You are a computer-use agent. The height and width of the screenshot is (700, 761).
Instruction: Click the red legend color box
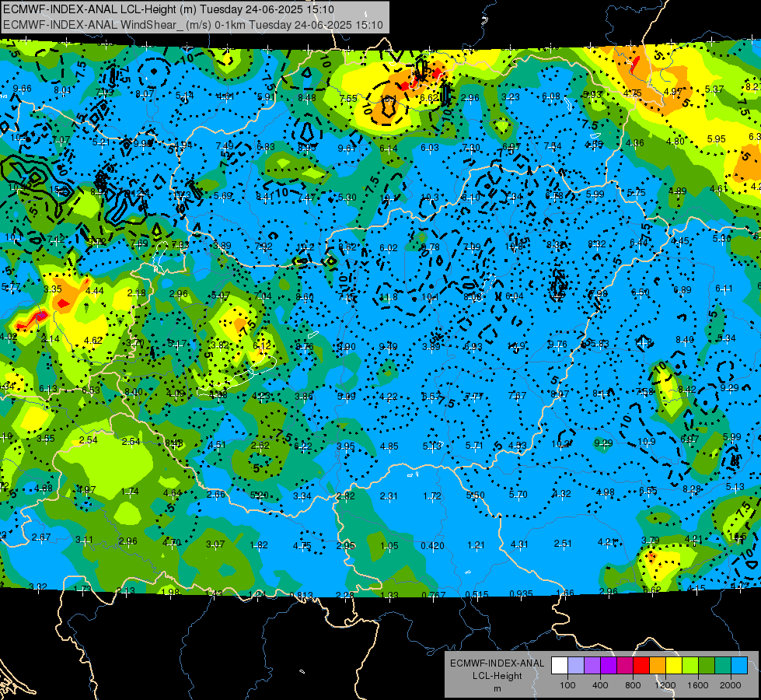coord(641,666)
